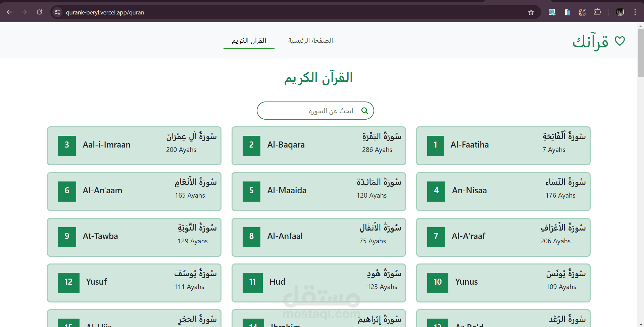Click the number 12 badge for Yusuf

[x=69, y=283]
